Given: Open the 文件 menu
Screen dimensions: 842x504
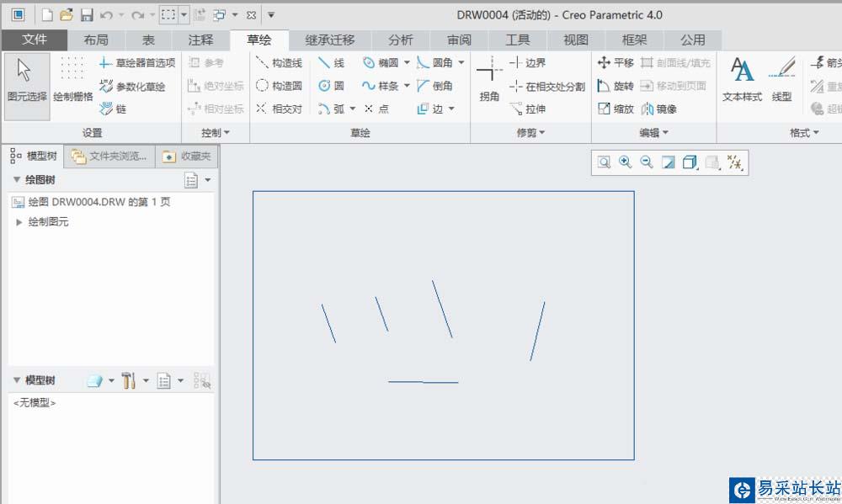Looking at the screenshot, I should (x=35, y=40).
